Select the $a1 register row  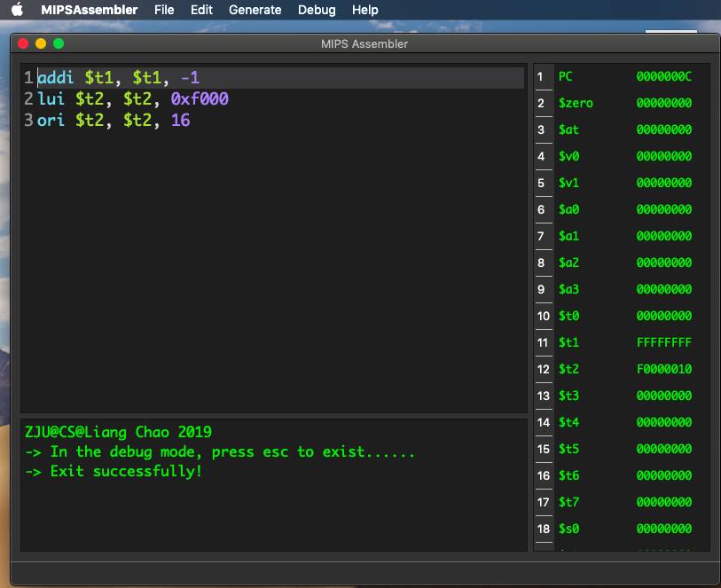pos(622,236)
